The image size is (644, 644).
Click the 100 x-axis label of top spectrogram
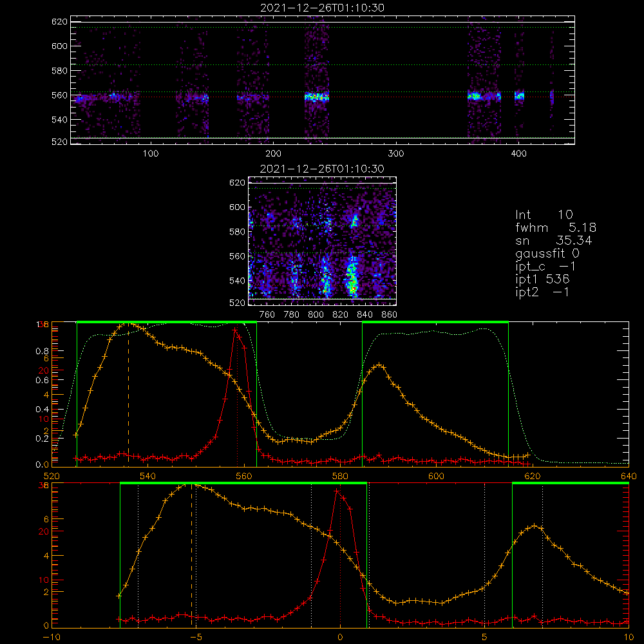(151, 154)
